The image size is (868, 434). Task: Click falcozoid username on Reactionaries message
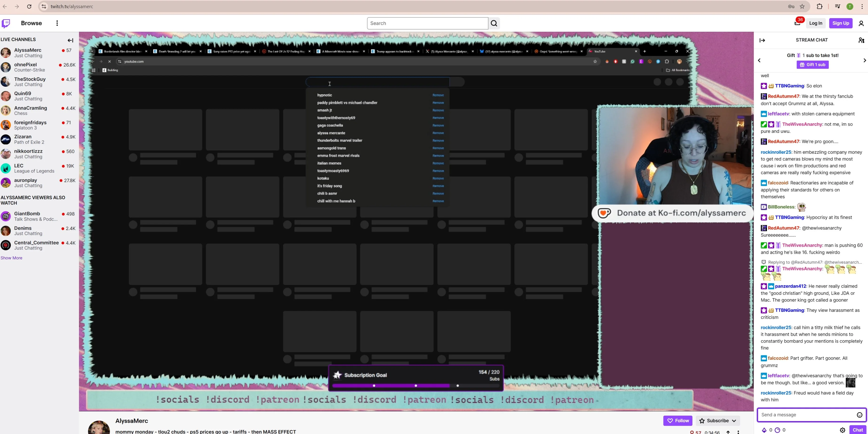pos(778,183)
